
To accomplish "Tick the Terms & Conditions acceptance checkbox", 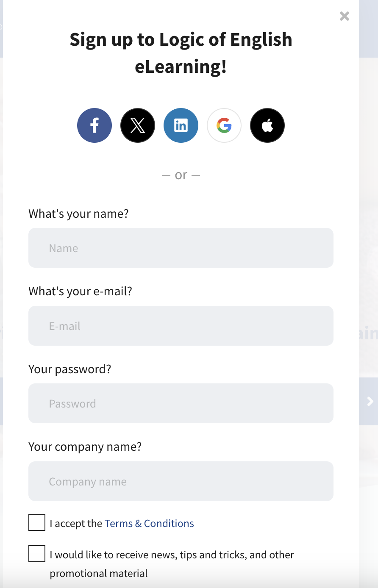I will click(x=37, y=522).
